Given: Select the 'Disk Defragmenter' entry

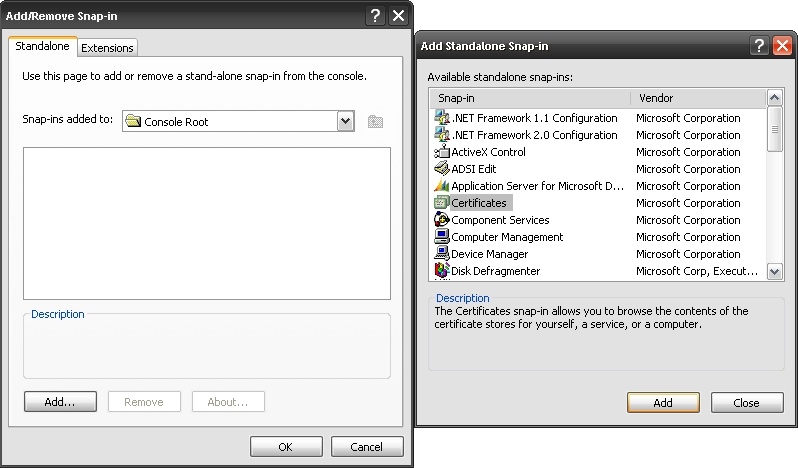Looking at the screenshot, I should coord(495,271).
